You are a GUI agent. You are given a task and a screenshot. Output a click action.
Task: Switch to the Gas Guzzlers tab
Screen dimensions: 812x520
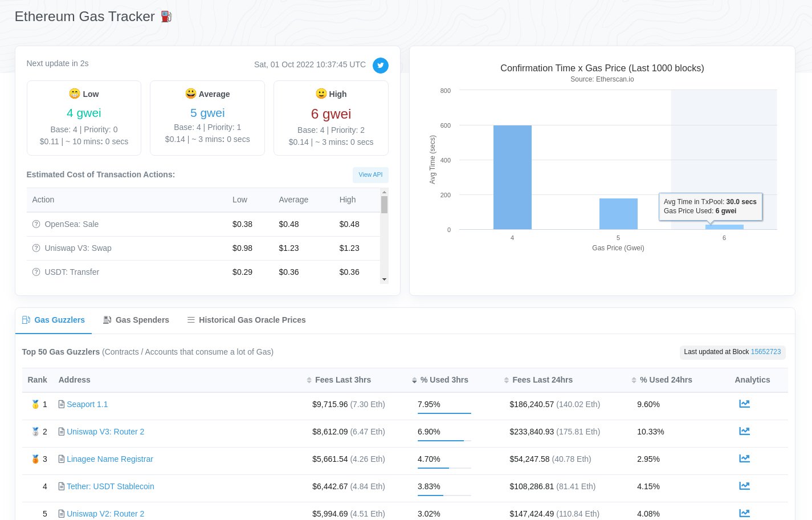[x=54, y=320]
